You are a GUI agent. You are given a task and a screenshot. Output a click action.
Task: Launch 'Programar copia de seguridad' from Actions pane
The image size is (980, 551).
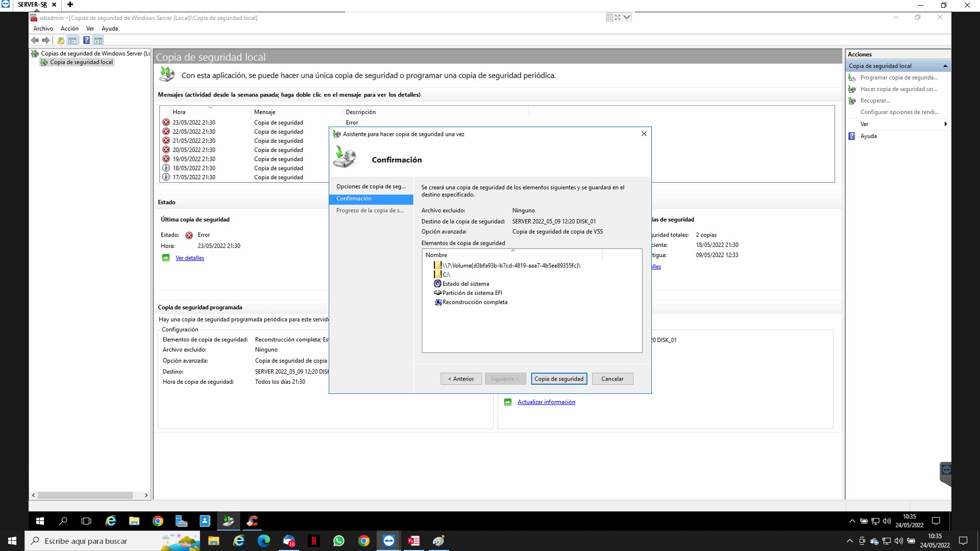(x=899, y=78)
